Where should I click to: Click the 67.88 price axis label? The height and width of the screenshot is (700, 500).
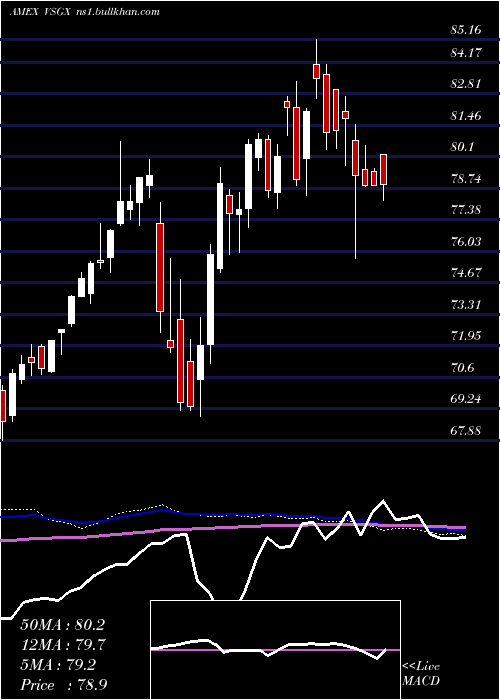pyautogui.click(x=466, y=430)
